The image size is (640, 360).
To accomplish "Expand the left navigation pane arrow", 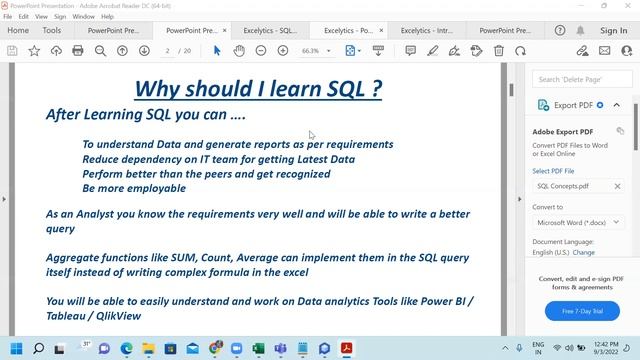I will (x=4, y=199).
